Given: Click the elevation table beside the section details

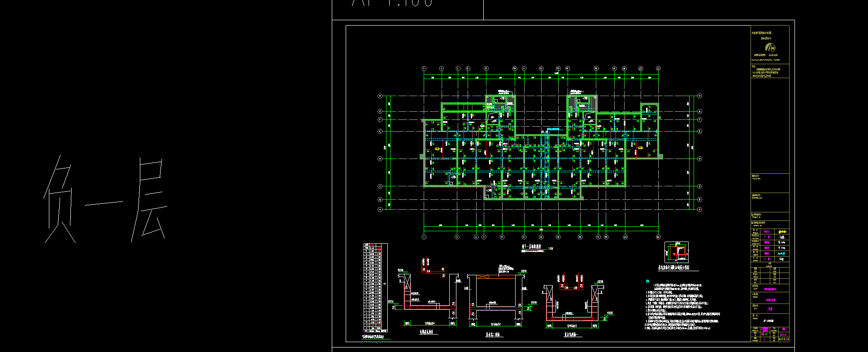Looking at the screenshot, I should (375, 288).
